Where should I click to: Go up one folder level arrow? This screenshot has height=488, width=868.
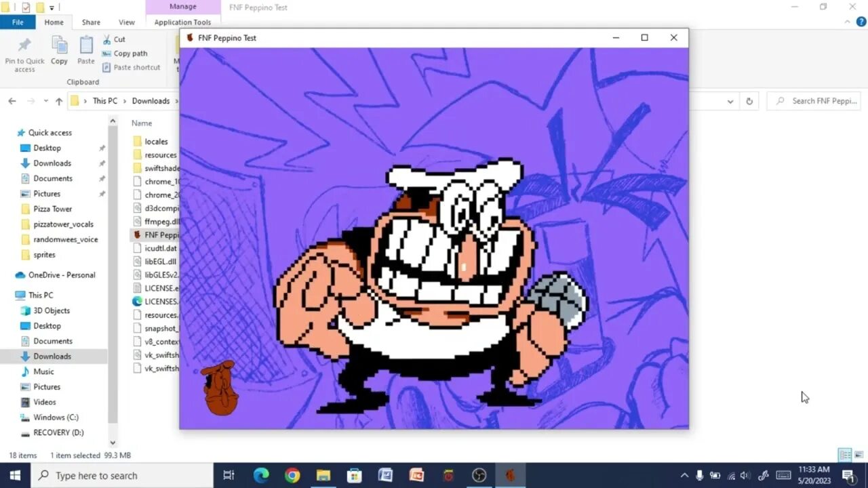pyautogui.click(x=59, y=101)
